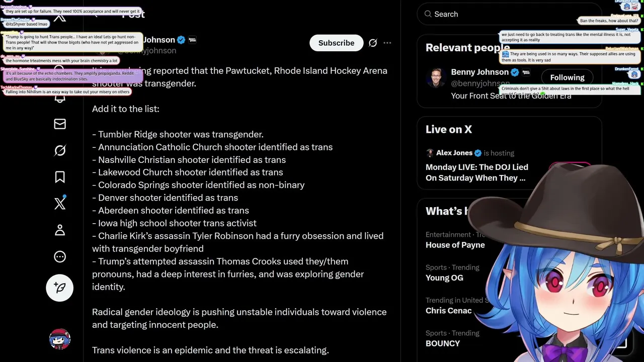
Task: Open Bookmarks in the sidebar
Action: point(60,177)
